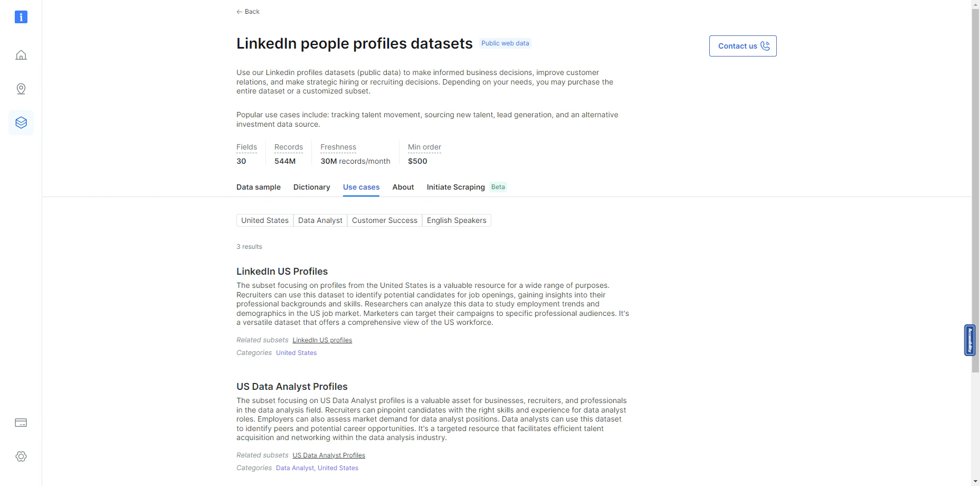Click the Min order label

coord(424,147)
